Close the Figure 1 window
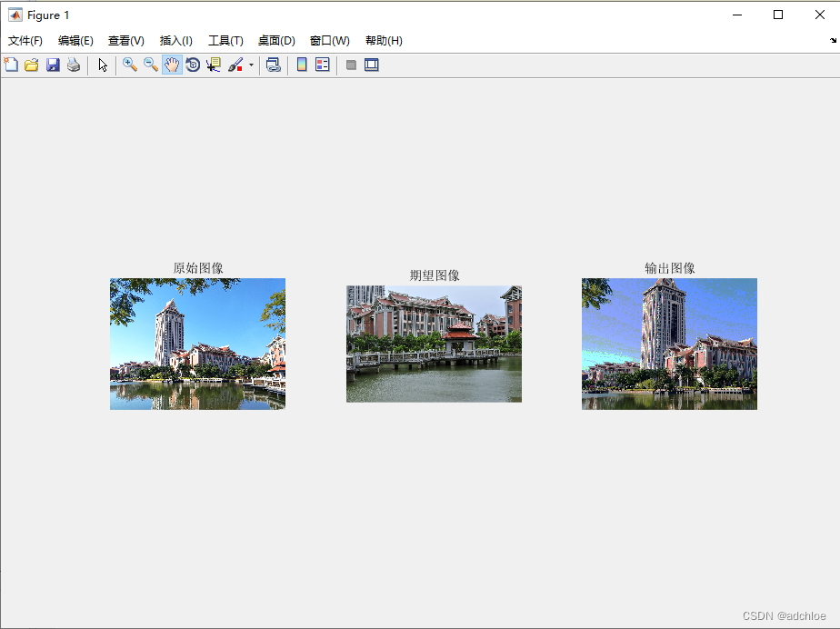The width and height of the screenshot is (840, 629). coord(820,15)
